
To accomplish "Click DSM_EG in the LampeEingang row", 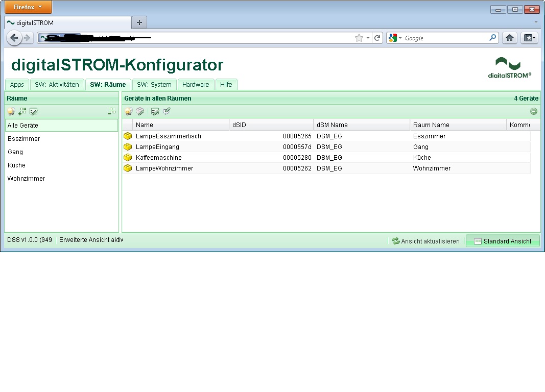I will (x=329, y=147).
